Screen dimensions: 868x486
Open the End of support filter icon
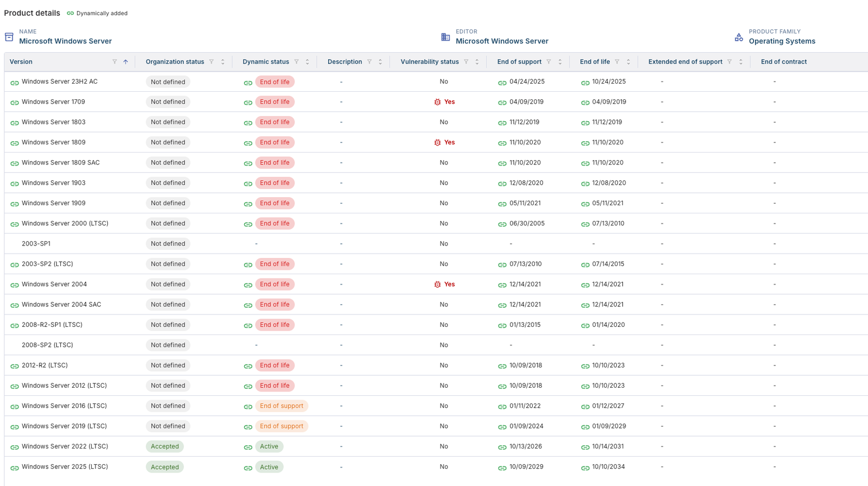[x=549, y=62]
